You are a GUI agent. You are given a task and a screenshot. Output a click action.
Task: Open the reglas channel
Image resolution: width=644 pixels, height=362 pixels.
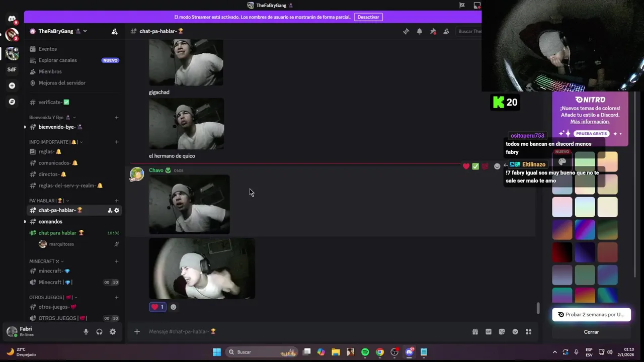click(x=74, y=151)
